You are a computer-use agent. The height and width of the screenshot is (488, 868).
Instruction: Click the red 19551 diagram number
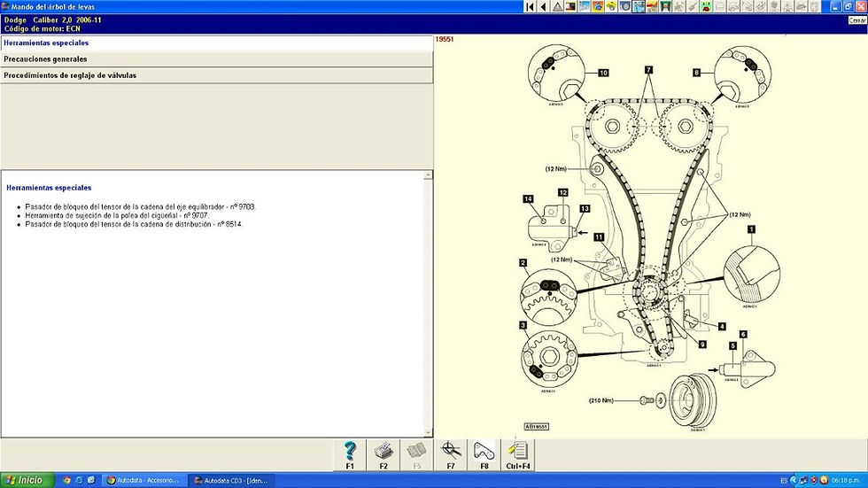(x=445, y=39)
